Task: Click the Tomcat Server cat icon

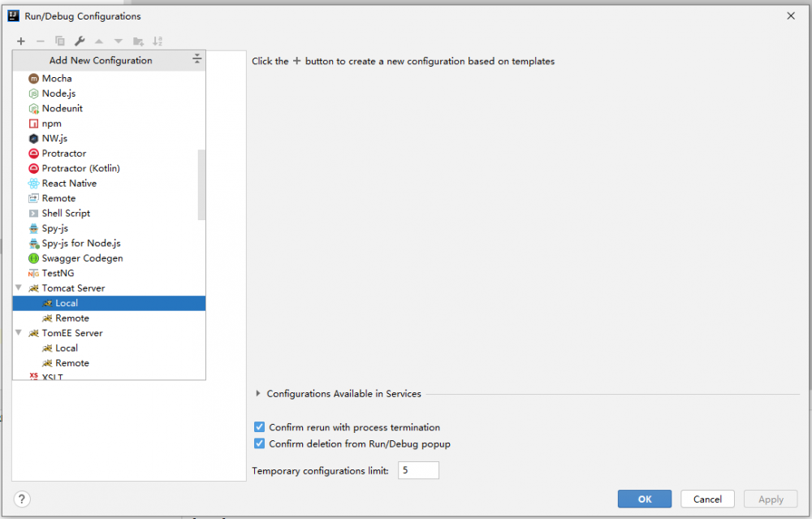Action: 33,288
